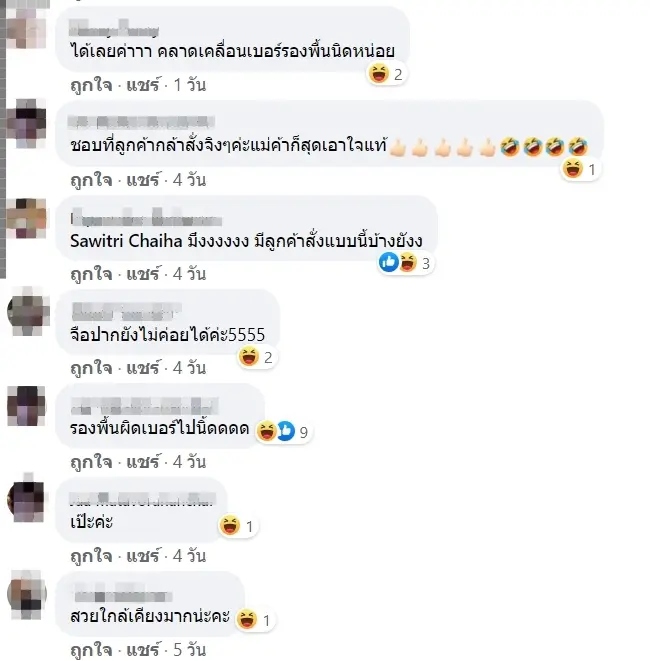
Task: Click the haha emoji beside the blue like on Sawitri Chaiha comment
Action: (x=408, y=262)
